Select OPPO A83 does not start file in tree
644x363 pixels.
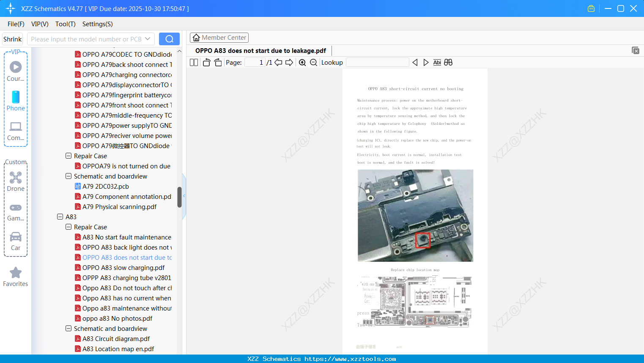(x=123, y=257)
